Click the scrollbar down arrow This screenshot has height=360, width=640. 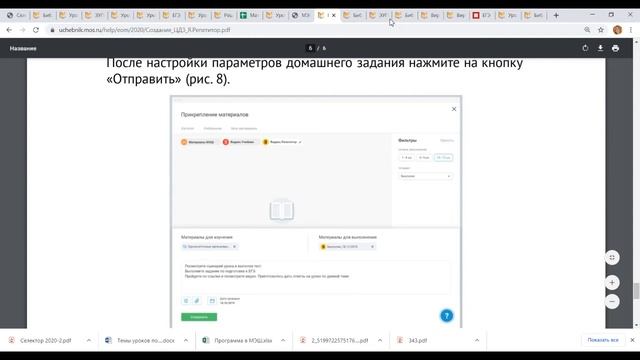click(x=636, y=325)
